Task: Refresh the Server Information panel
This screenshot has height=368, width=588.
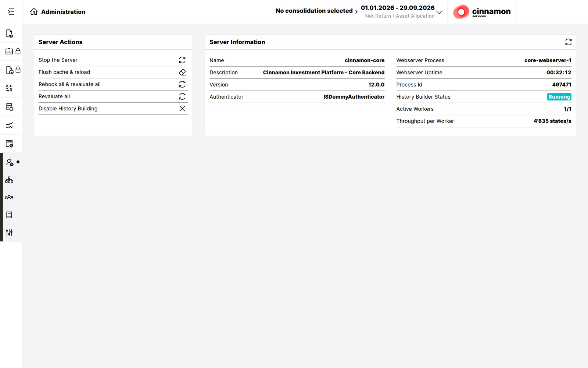Action: pyautogui.click(x=568, y=42)
